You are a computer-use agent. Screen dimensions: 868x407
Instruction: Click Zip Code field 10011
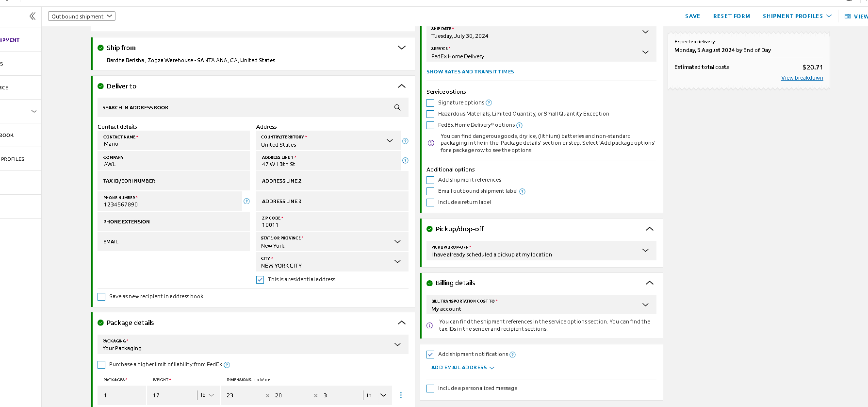coord(332,221)
